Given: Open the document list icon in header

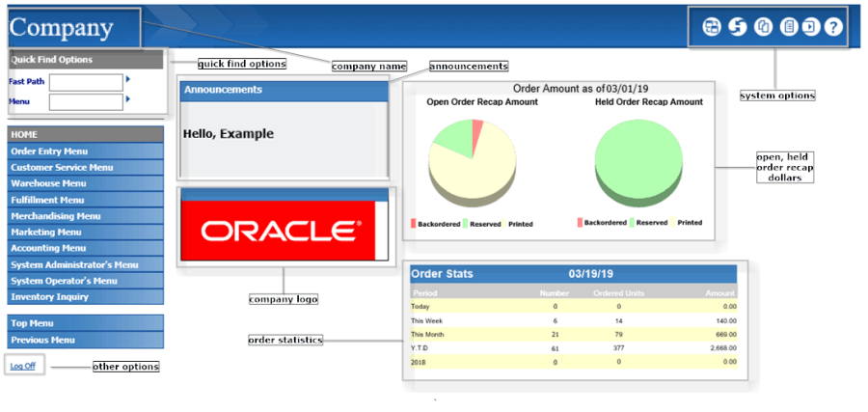Looking at the screenshot, I should 789,27.
